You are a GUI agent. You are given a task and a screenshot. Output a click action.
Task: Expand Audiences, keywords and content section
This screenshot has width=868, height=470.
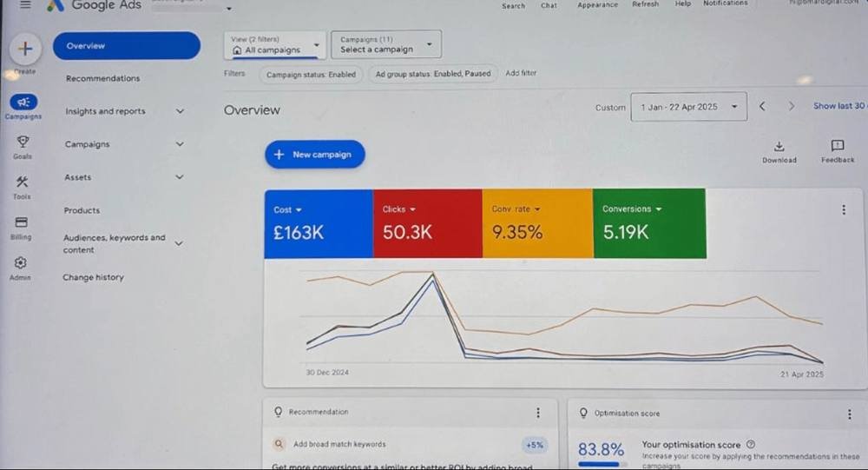point(179,243)
